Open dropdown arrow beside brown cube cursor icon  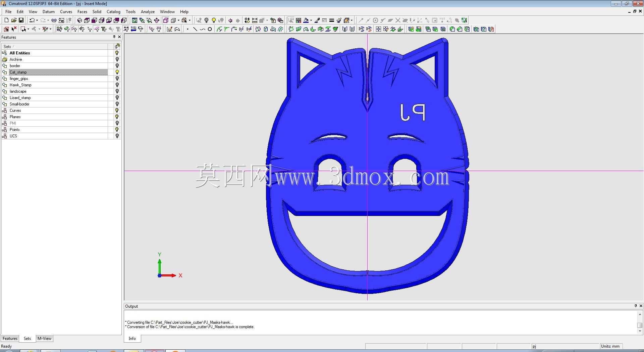(190, 20)
